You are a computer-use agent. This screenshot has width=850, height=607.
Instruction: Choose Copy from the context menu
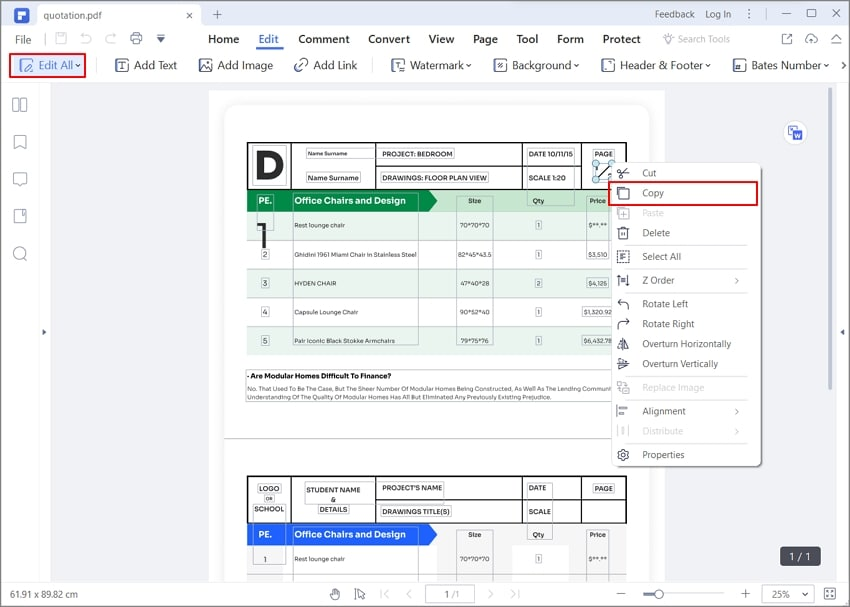(x=653, y=193)
